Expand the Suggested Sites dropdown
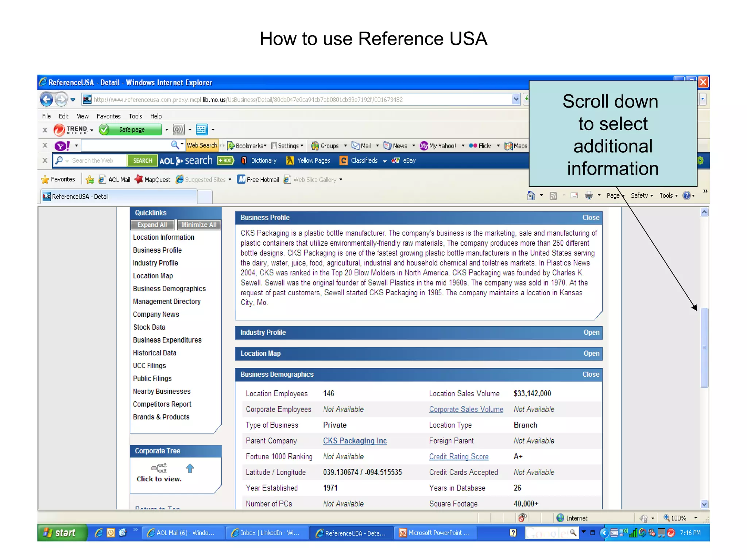The height and width of the screenshot is (560, 747). 230,179
